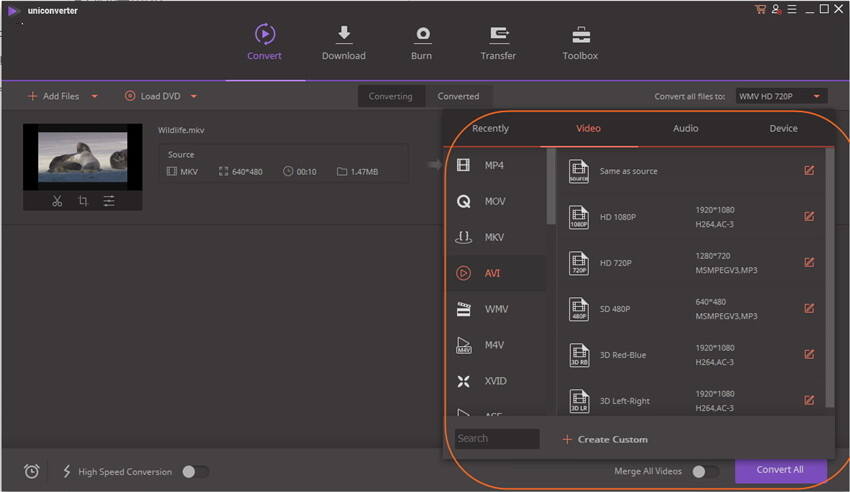Select the MP4 format
The image size is (850, 492).
click(495, 165)
